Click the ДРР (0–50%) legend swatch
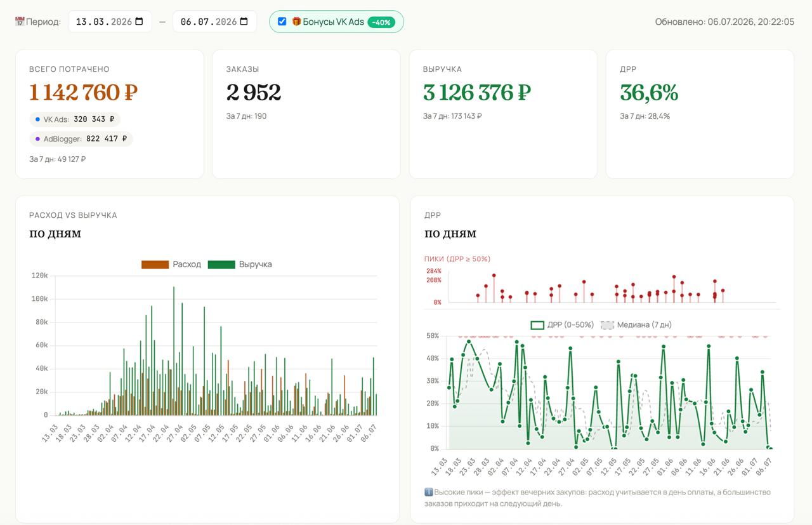 coord(537,325)
